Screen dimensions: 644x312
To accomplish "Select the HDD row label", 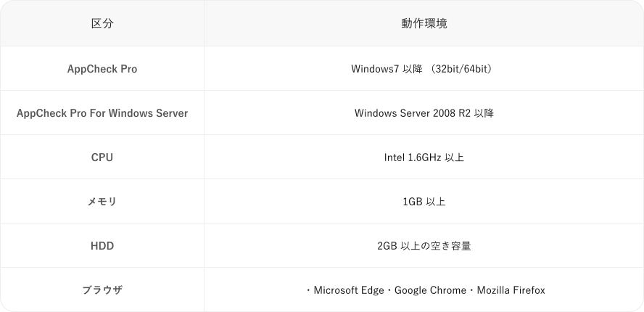I will 102,246.
